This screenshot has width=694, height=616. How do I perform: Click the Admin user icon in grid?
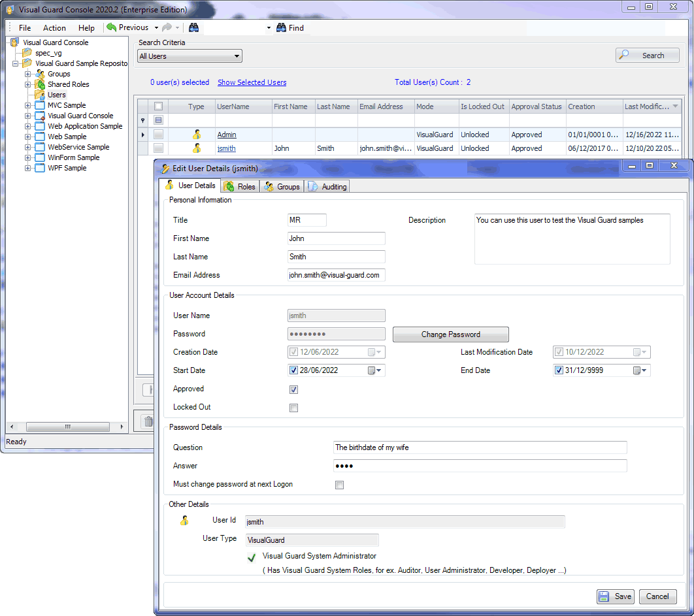tap(196, 135)
